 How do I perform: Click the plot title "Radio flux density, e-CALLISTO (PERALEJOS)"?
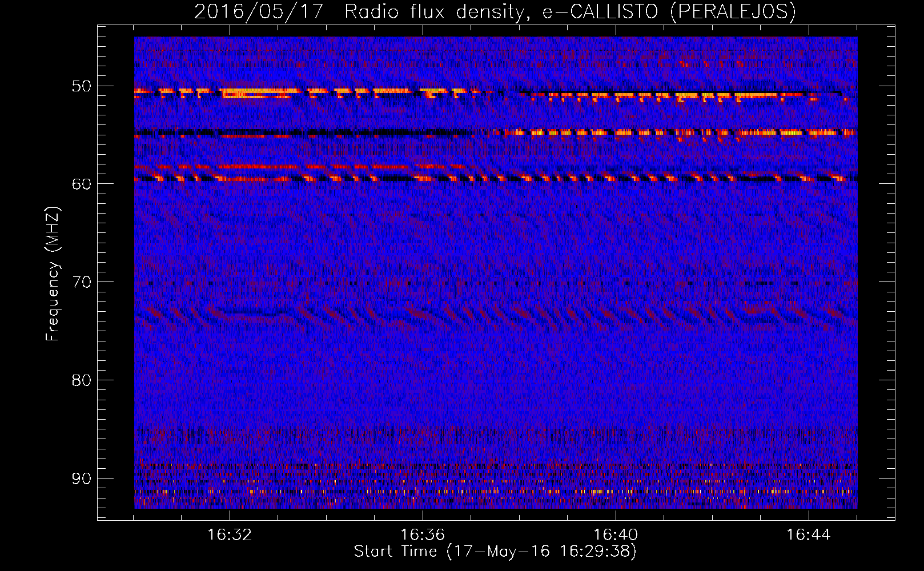[570, 11]
